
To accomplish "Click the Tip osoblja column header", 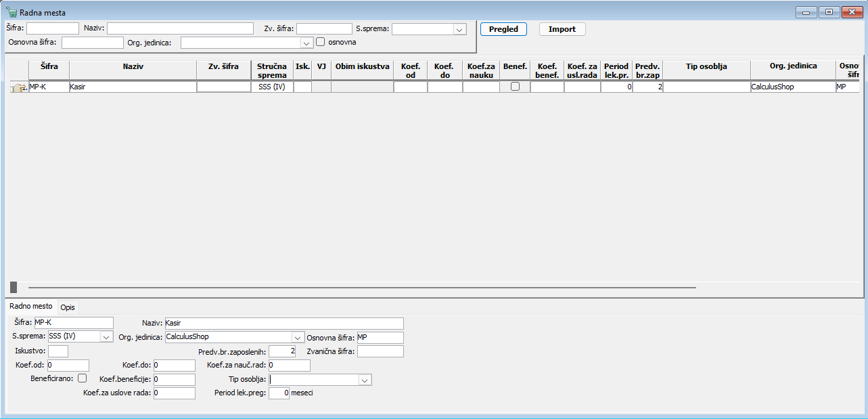I will click(x=706, y=70).
